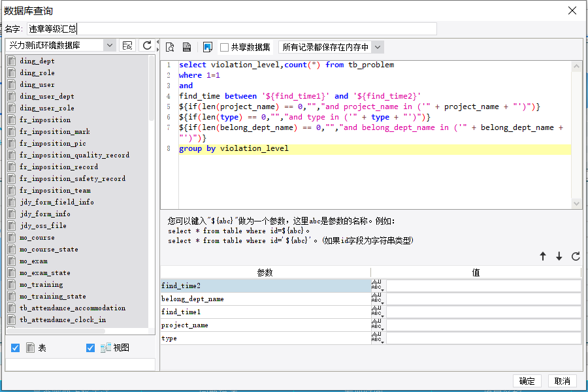Uncheck the 表 checkbox
Image resolution: width=588 pixels, height=392 pixels.
click(16, 348)
